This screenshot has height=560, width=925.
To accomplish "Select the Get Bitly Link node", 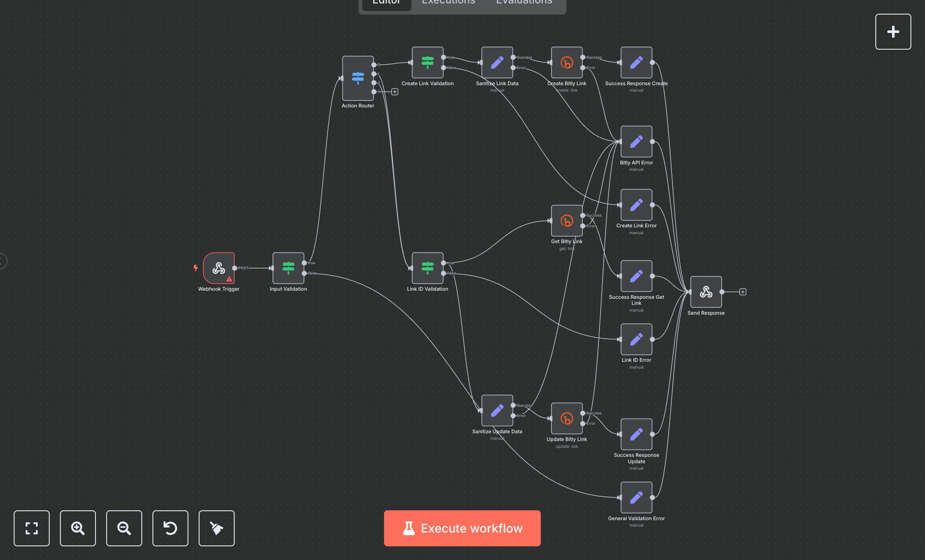I will pos(566,220).
